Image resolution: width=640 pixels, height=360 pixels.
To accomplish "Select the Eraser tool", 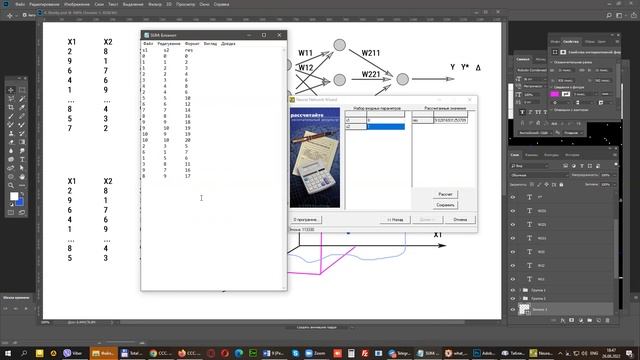I will pos(11,142).
